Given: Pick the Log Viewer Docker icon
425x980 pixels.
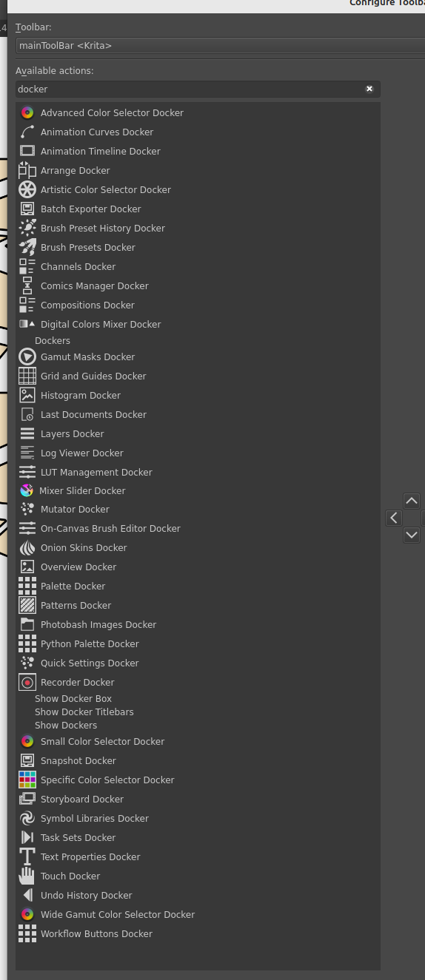Looking at the screenshot, I should [x=27, y=453].
